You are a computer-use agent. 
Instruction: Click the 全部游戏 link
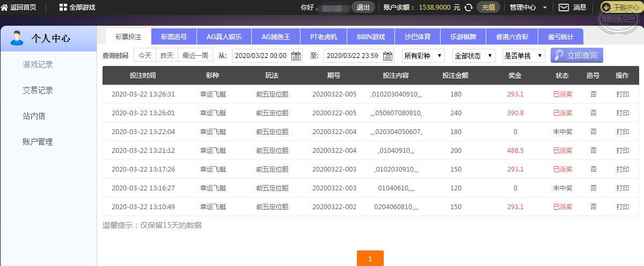[82, 8]
